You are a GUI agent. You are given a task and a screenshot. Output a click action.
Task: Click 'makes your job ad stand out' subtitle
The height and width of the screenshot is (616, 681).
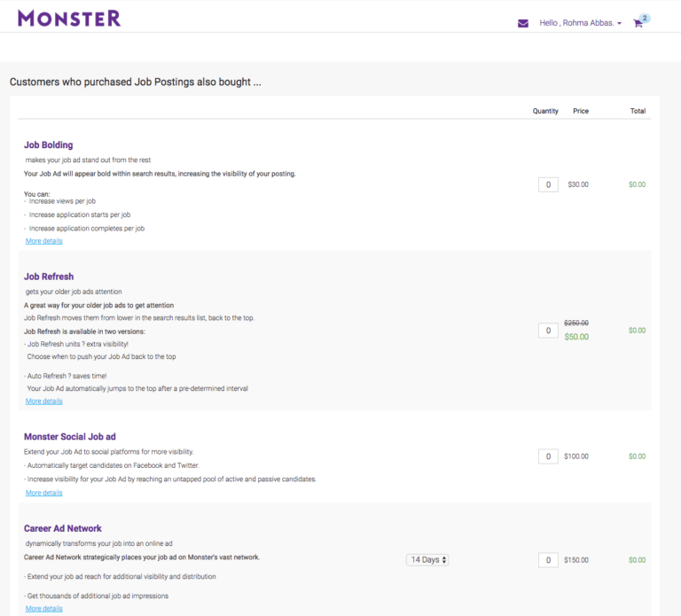(88, 160)
